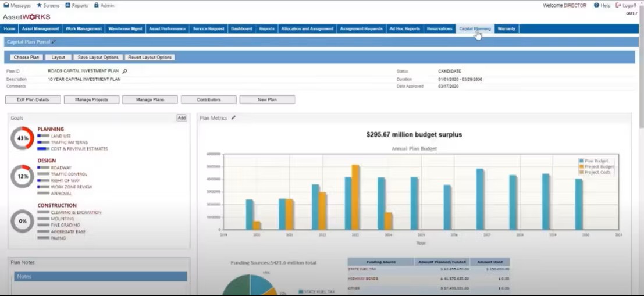Click ROADS CAPITAL INVESTMENT PLAN value

pyautogui.click(x=83, y=71)
